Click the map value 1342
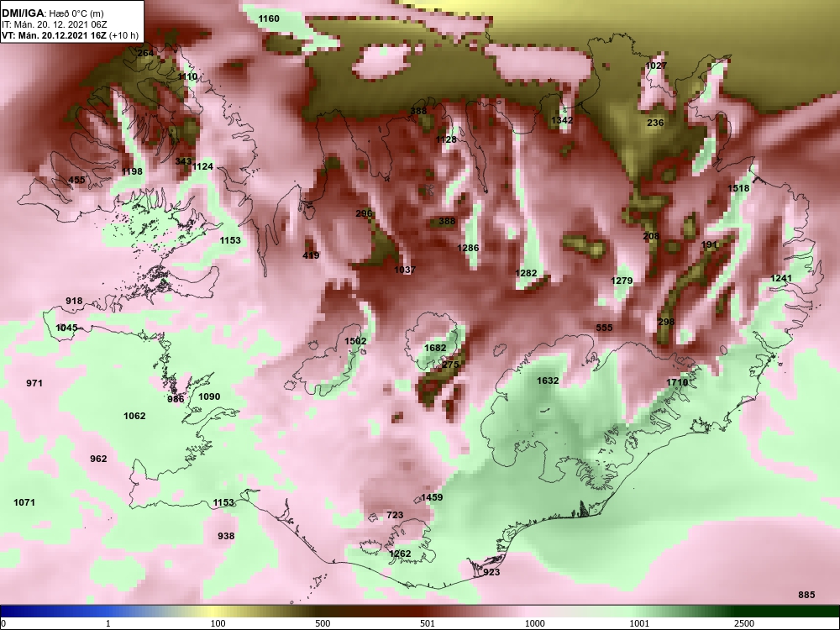This screenshot has width=840, height=630. click(562, 120)
